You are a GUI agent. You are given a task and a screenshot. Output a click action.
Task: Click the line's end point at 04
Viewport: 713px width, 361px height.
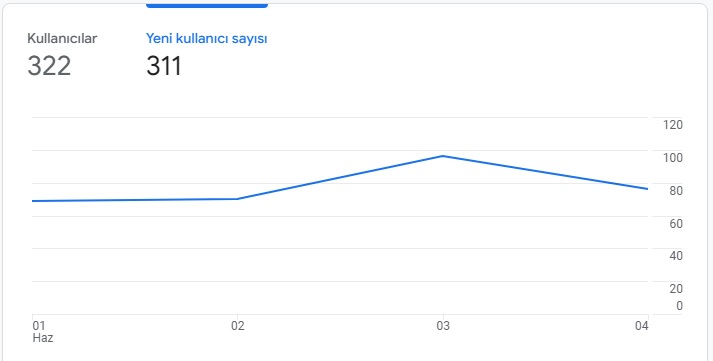point(647,189)
